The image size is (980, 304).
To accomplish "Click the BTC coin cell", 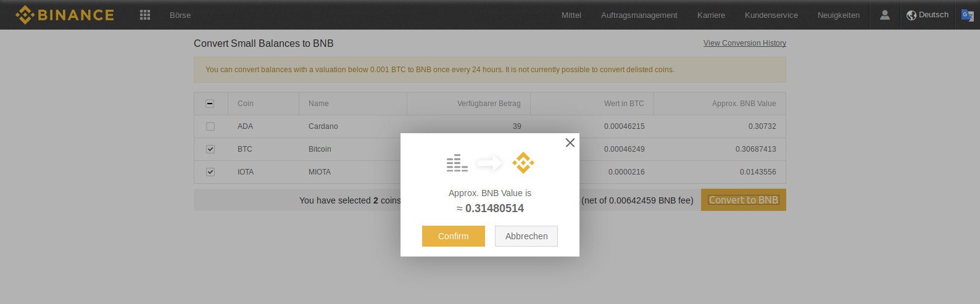I will [245, 149].
